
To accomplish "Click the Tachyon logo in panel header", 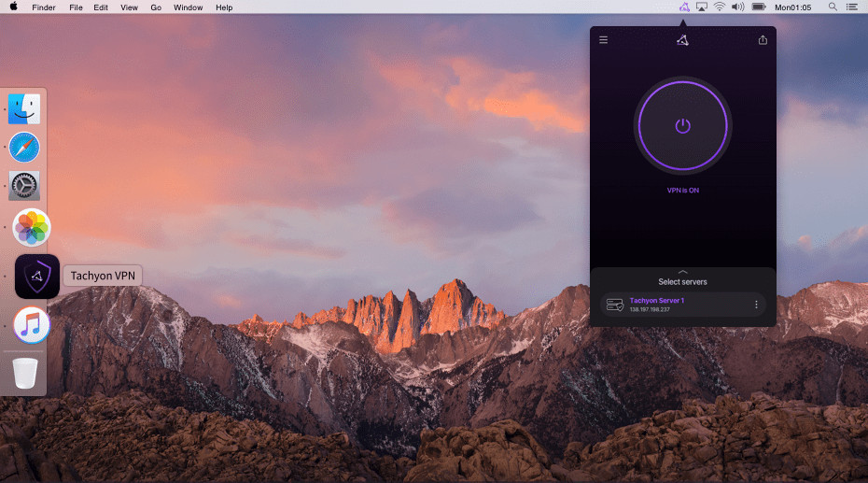I will click(682, 40).
